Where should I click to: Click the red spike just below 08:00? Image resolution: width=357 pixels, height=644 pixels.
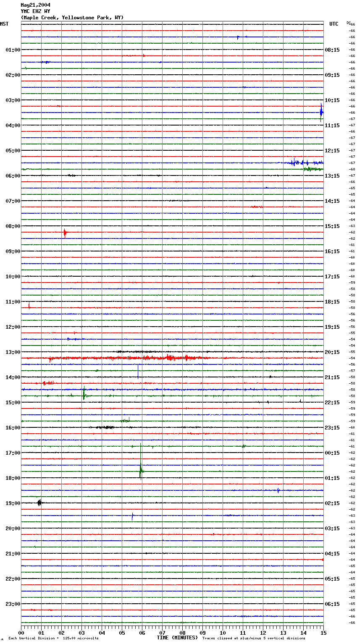coord(65,233)
